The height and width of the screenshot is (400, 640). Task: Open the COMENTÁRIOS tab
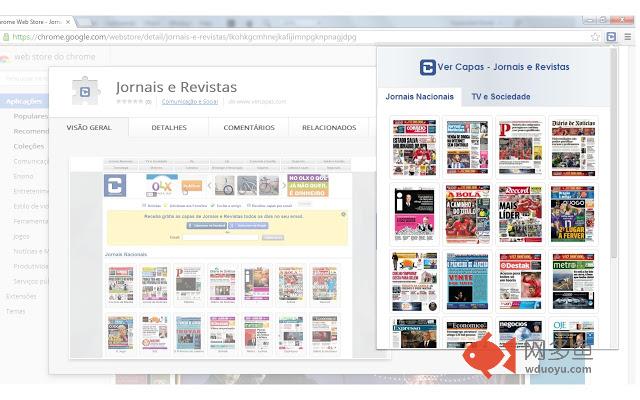click(x=249, y=128)
